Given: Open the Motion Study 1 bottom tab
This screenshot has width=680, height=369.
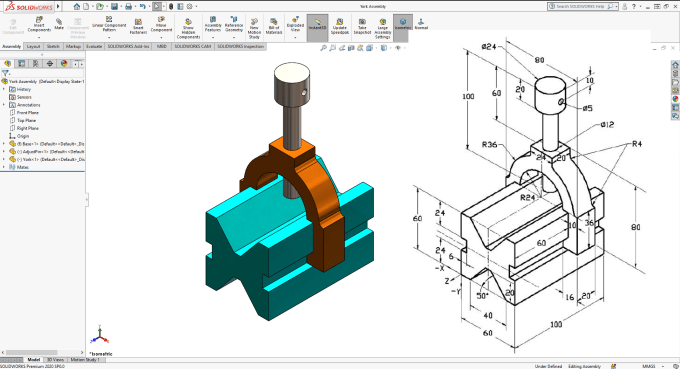Looking at the screenshot, I should pos(85,360).
